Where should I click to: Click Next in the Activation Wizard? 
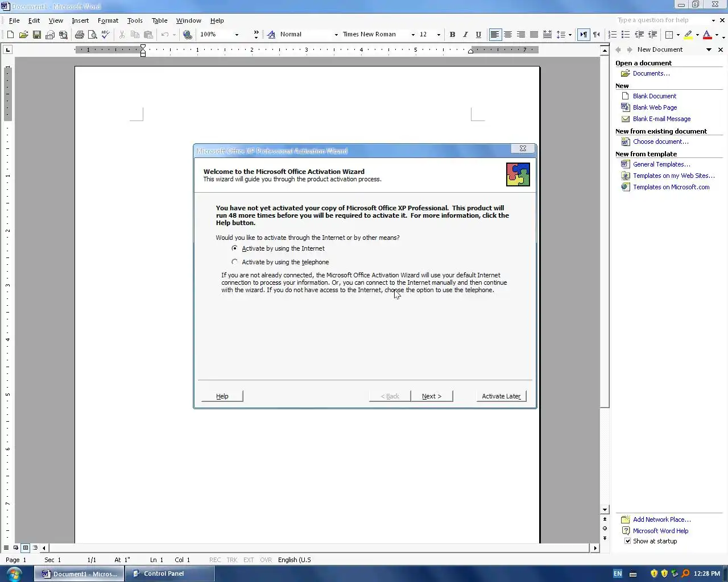432,396
